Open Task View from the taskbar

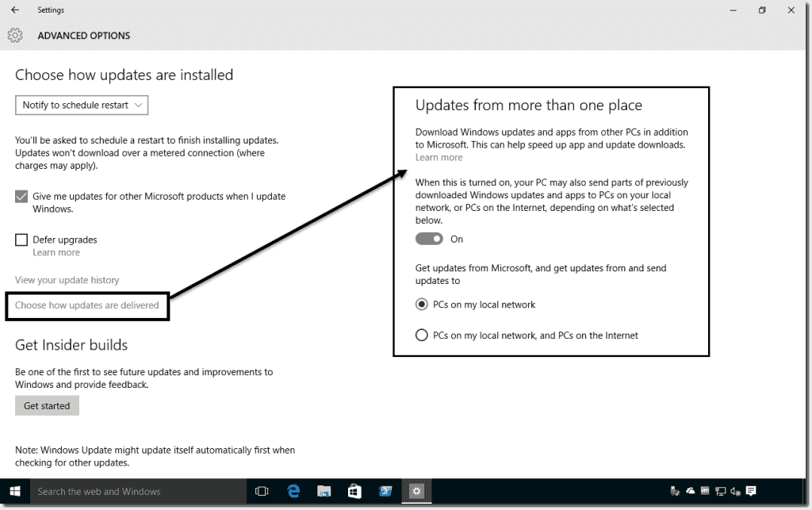point(262,491)
